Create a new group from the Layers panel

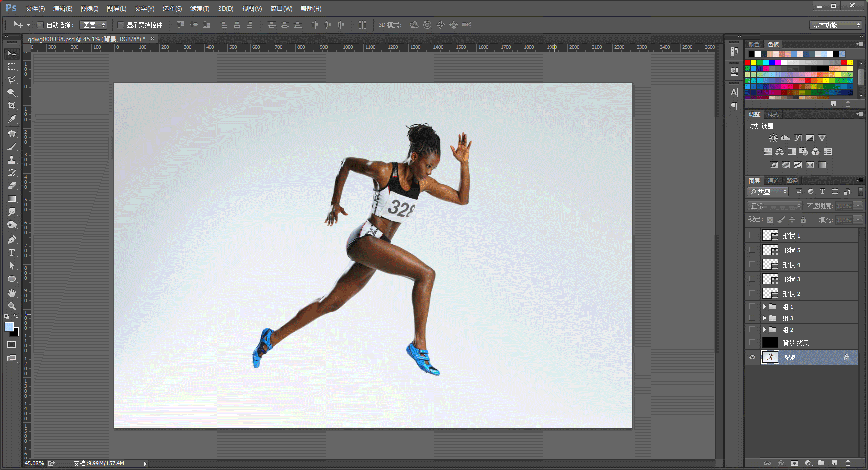821,463
